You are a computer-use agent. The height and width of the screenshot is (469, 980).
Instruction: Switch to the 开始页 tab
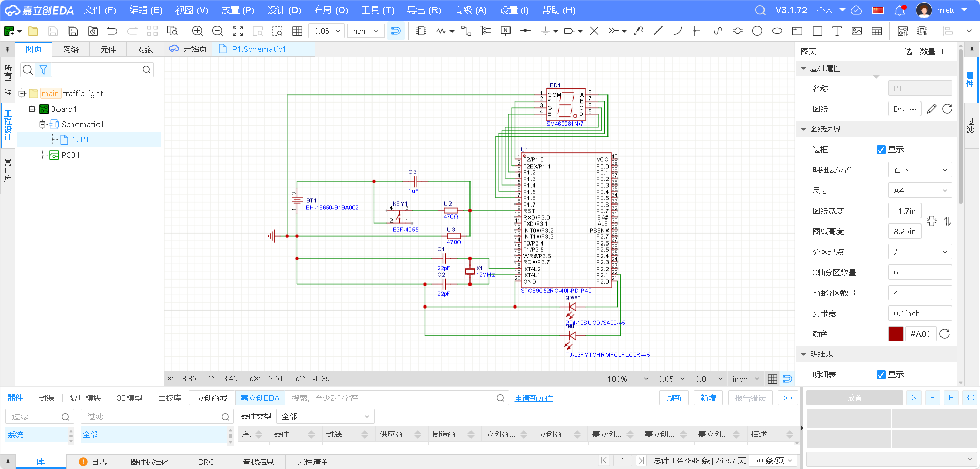tap(188, 49)
